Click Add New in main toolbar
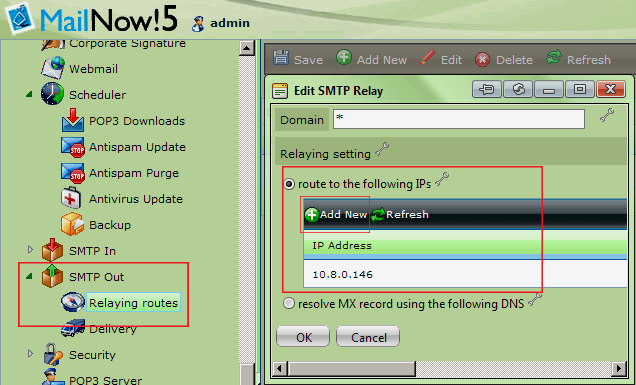The image size is (636, 385). tap(372, 59)
